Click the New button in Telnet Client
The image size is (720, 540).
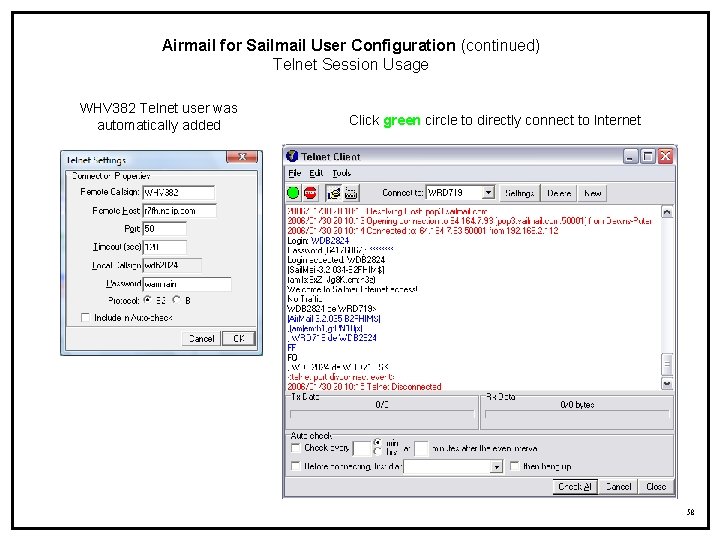[592, 193]
